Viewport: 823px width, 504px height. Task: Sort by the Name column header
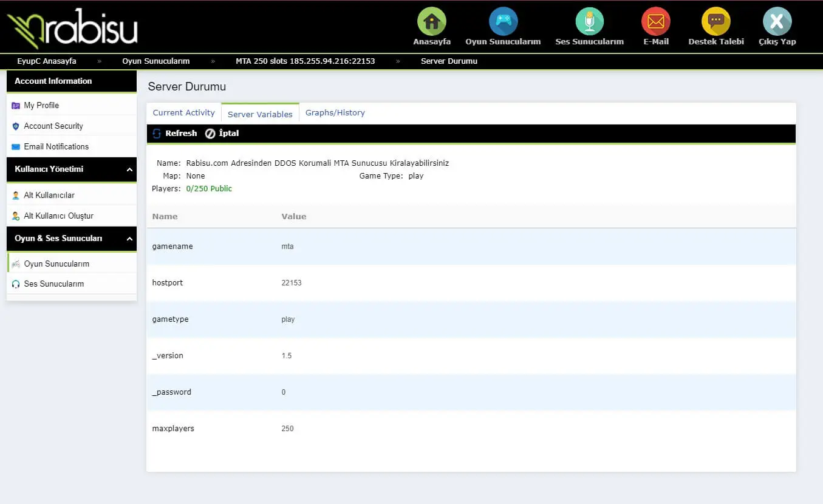165,217
